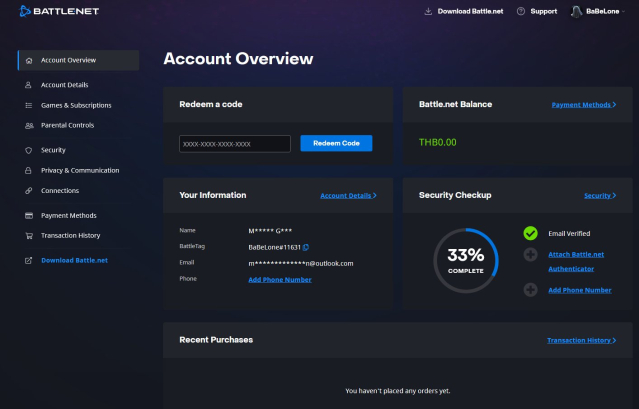Click the plus icon beside Attach Authenticator
Image resolution: width=639 pixels, height=409 pixels.
530,255
